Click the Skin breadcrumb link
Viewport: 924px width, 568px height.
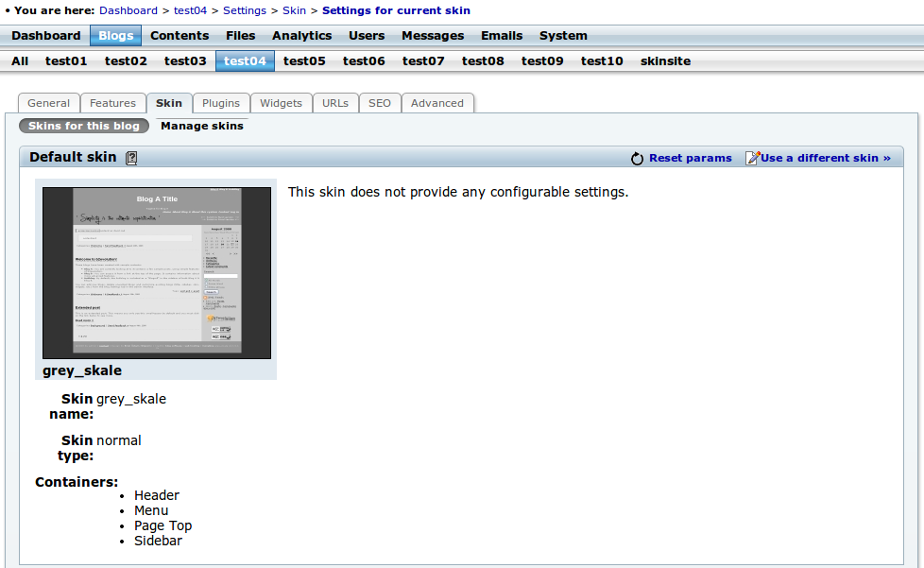pos(294,10)
